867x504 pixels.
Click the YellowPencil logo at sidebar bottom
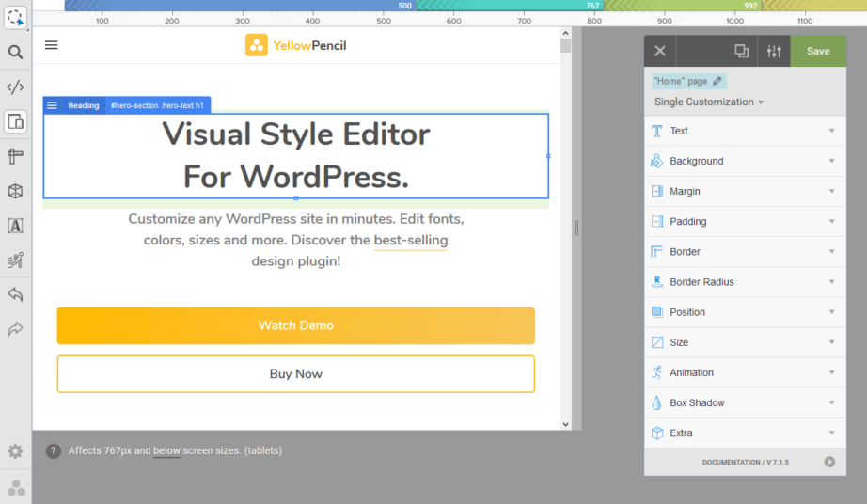(x=17, y=488)
